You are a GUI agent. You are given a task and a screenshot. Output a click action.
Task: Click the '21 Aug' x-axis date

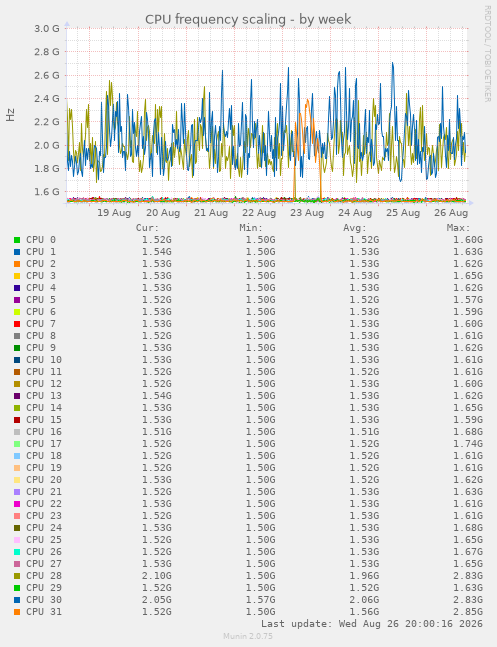click(x=211, y=213)
